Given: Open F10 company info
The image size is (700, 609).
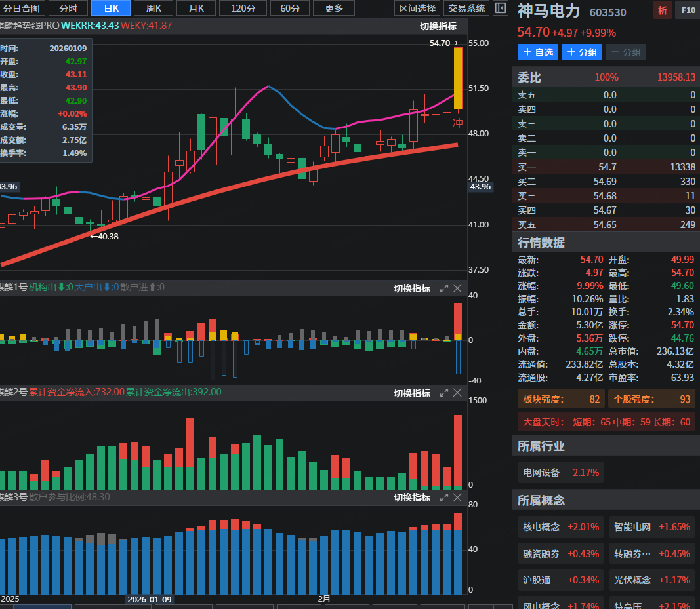Looking at the screenshot, I should coord(687,10).
